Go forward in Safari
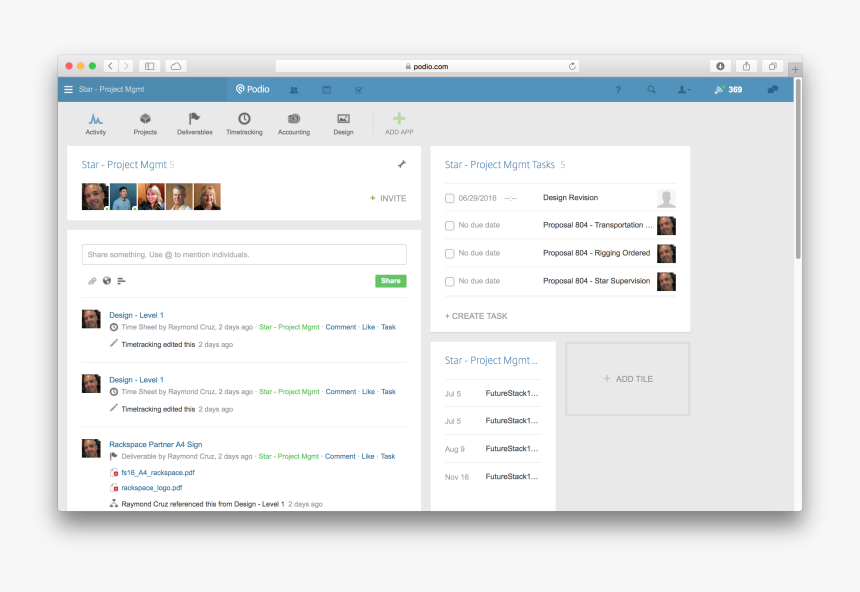This screenshot has height=592, width=860. pos(126,66)
